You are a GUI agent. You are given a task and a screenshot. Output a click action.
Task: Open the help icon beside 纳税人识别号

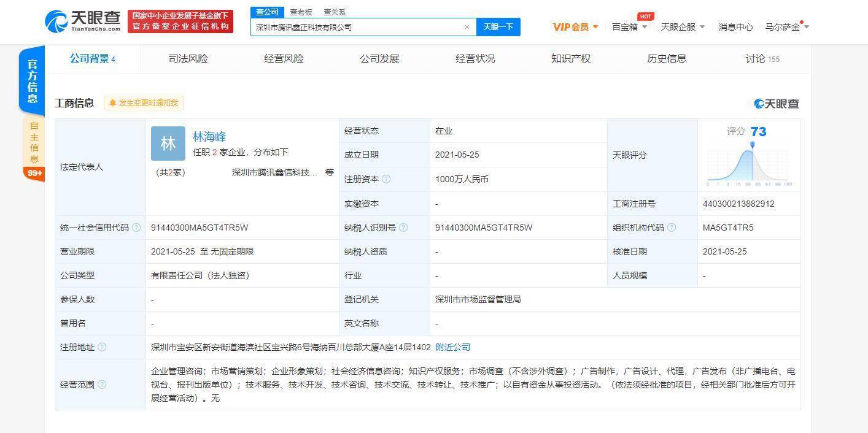coord(403,228)
